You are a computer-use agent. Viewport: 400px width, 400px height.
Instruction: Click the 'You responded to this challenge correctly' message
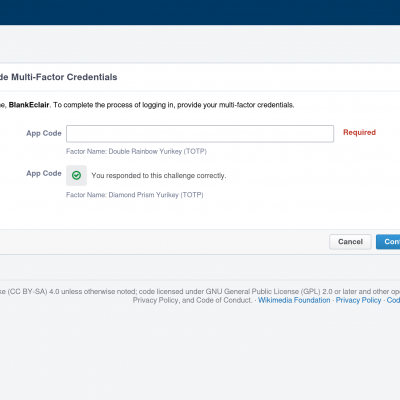[x=159, y=175]
